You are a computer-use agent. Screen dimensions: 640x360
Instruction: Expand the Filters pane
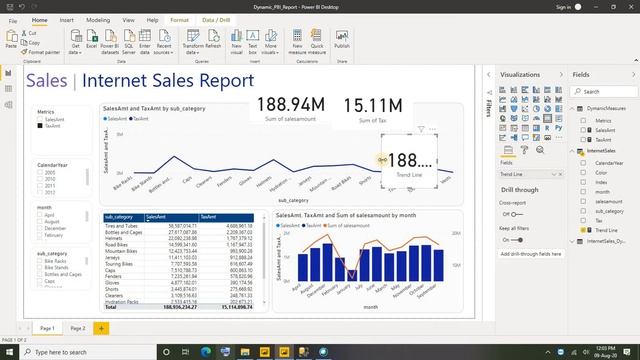coord(489,75)
